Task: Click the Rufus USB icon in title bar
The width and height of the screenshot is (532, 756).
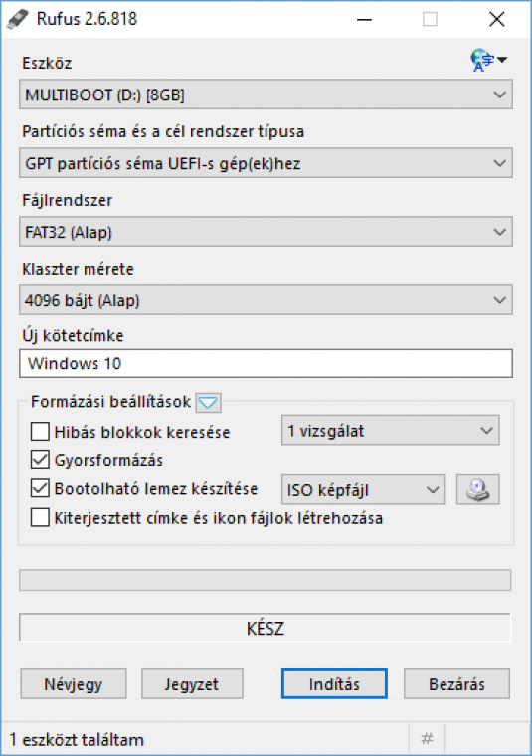Action: pos(18,19)
